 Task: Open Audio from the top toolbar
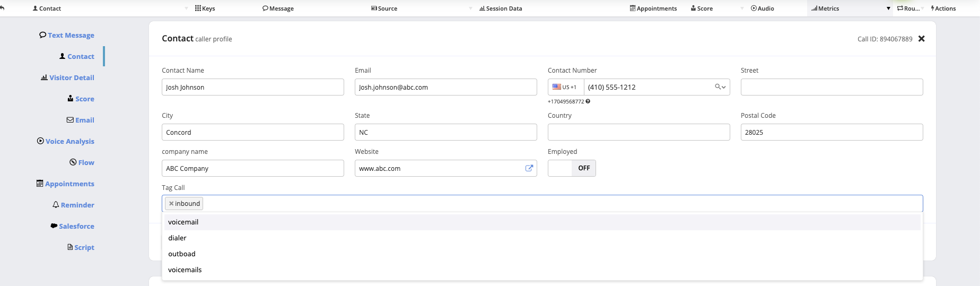762,8
